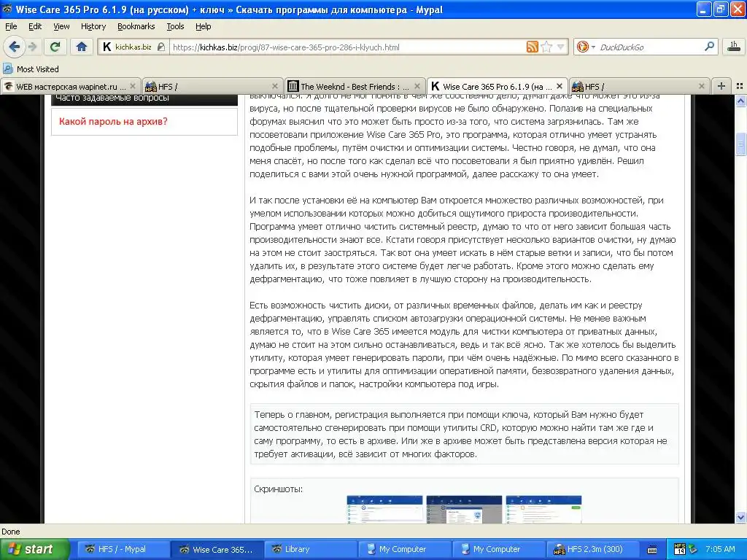747x560 pixels.
Task: Open the Windows start button
Action: click(34, 550)
